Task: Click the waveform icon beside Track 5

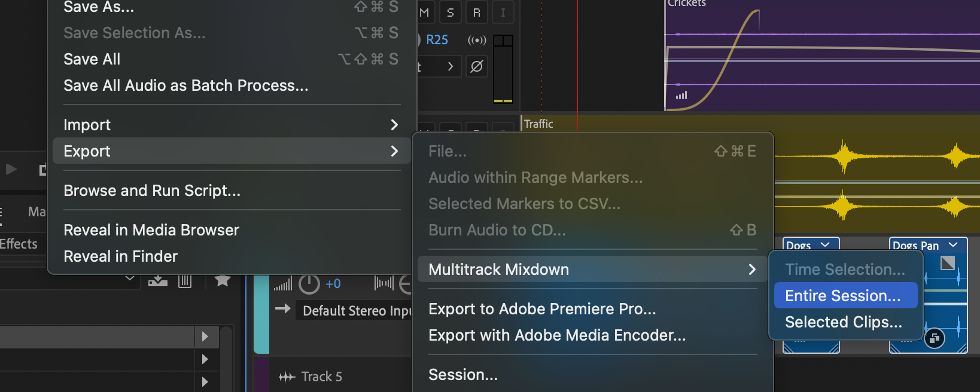Action: pyautogui.click(x=287, y=376)
